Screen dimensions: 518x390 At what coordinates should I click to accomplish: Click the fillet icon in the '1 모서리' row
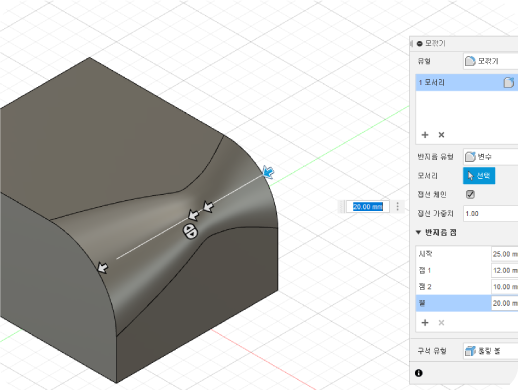[x=509, y=82]
